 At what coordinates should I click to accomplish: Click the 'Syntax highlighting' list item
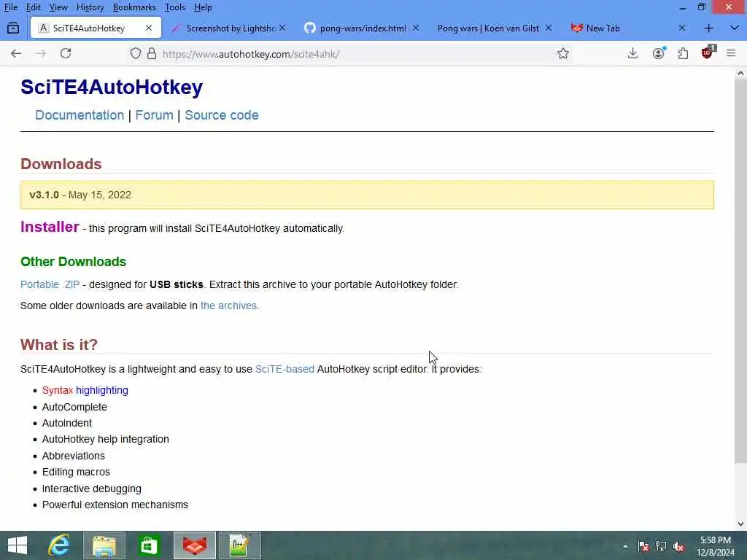85,391
